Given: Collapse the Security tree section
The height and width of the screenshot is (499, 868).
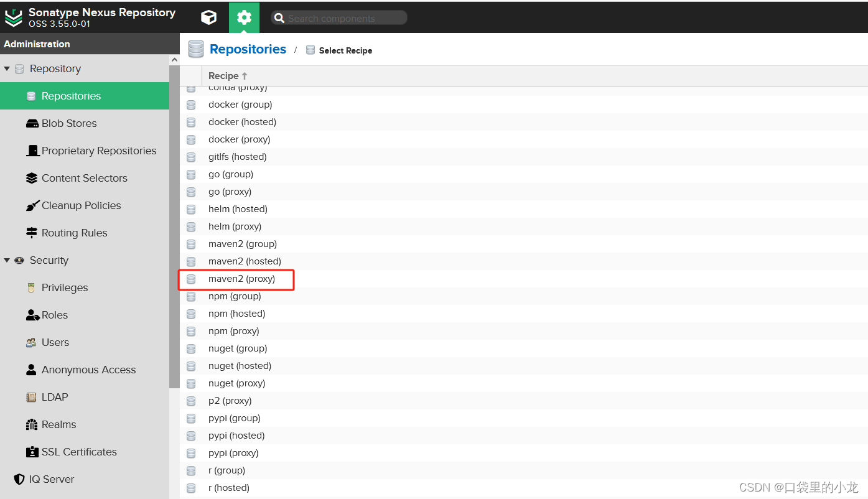Looking at the screenshot, I should point(7,260).
